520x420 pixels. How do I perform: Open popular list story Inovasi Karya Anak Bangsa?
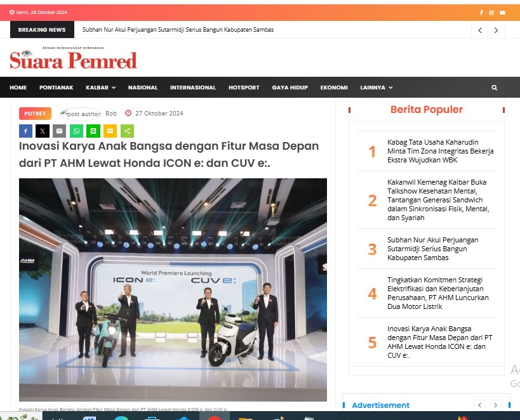point(440,342)
